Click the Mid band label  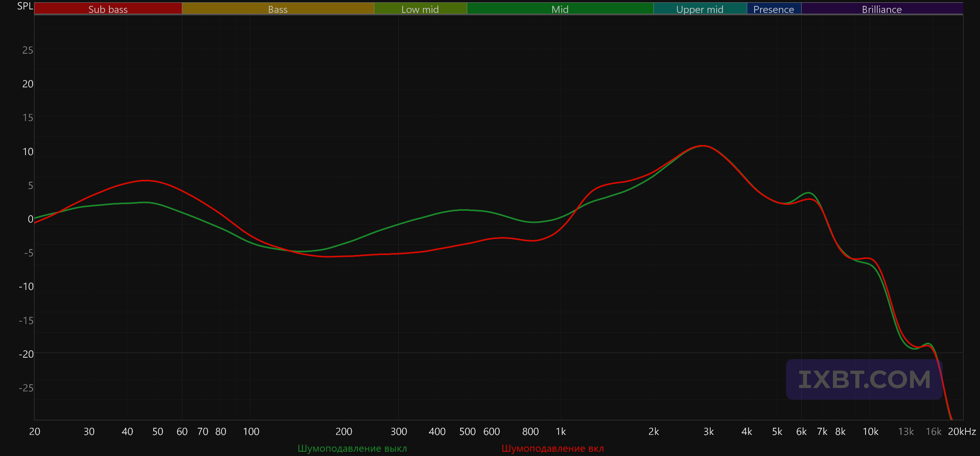[560, 9]
